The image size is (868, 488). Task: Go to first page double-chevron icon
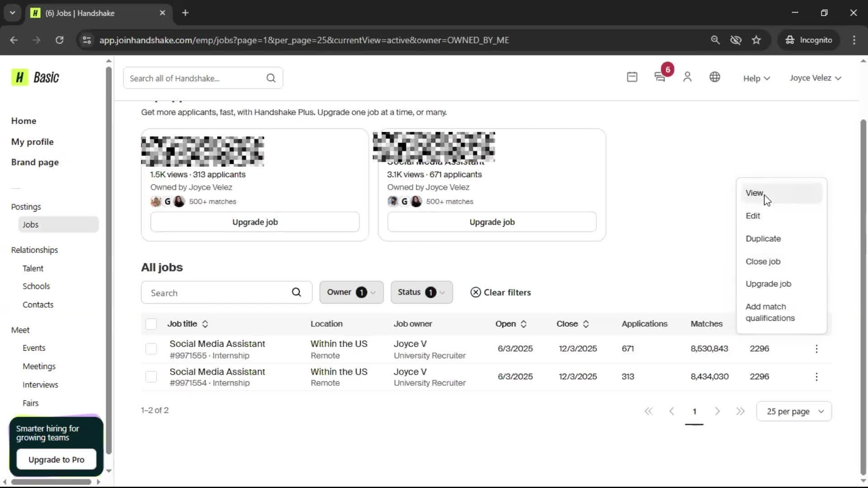(649, 411)
